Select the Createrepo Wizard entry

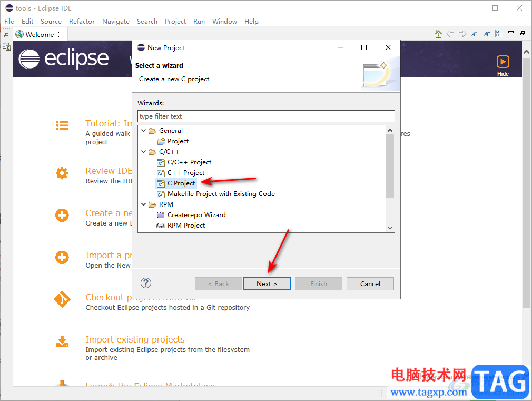196,214
